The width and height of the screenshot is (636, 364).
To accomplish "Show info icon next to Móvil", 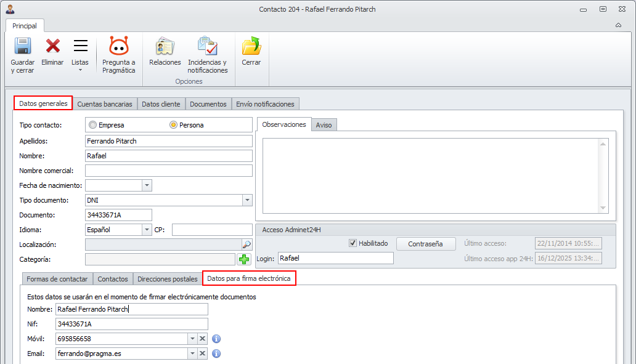I will [x=216, y=339].
